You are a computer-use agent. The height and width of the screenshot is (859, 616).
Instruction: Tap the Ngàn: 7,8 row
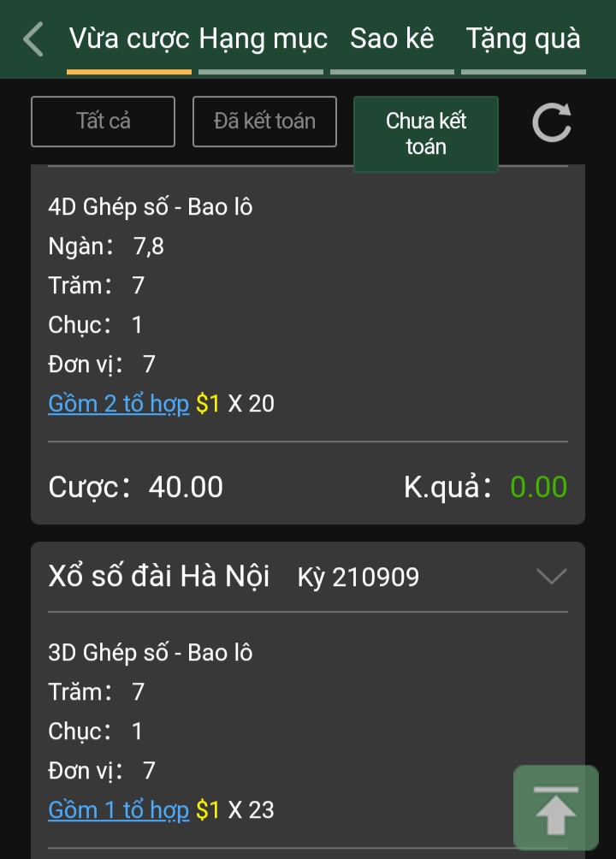[106, 246]
